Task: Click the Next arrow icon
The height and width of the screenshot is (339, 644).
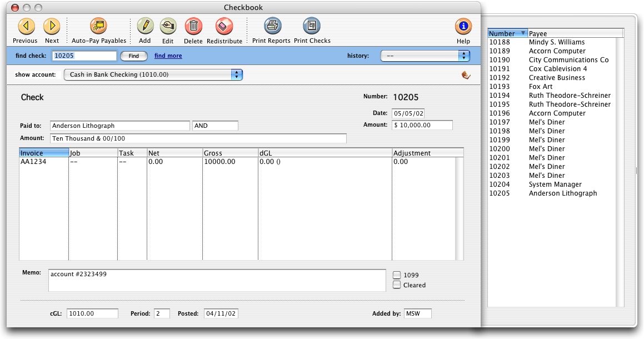Action: point(52,26)
